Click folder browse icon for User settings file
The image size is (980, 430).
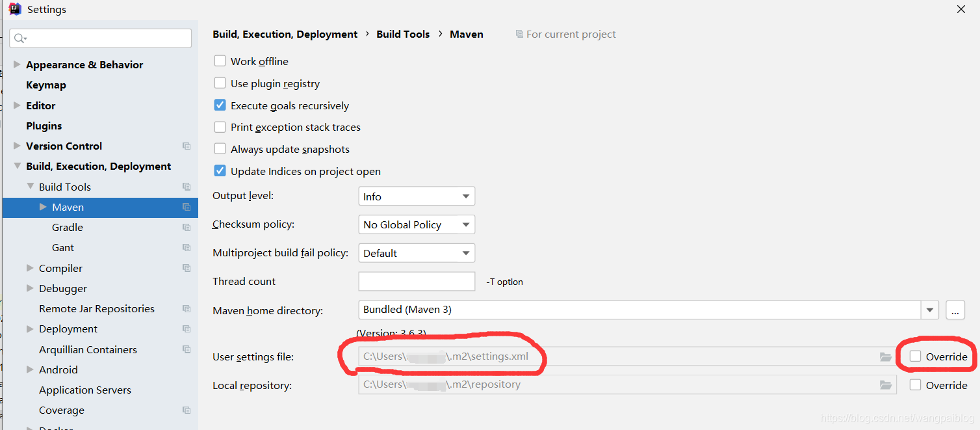[885, 356]
